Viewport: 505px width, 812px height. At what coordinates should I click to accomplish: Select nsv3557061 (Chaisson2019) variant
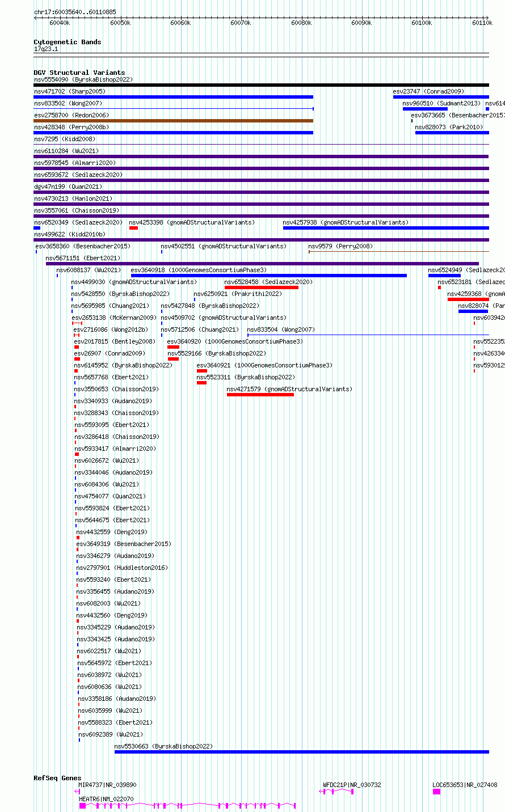[x=77, y=210]
